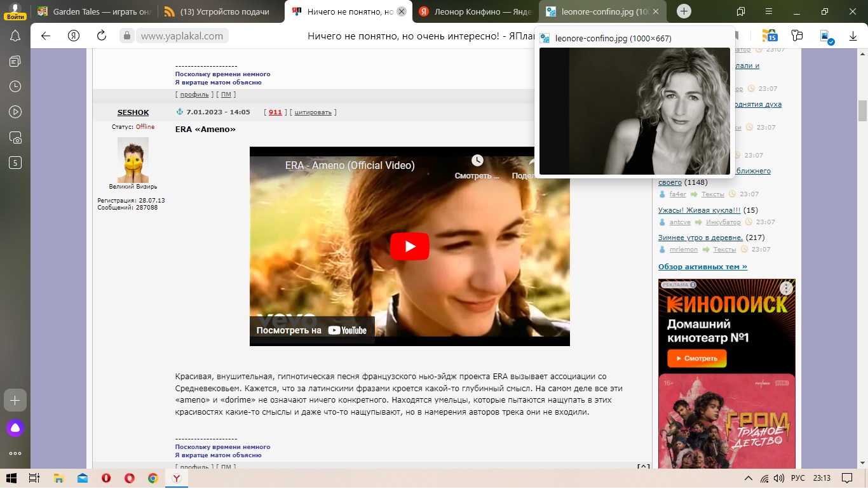Open the SESHOK user profile name
This screenshot has width=868, height=489.
click(133, 112)
